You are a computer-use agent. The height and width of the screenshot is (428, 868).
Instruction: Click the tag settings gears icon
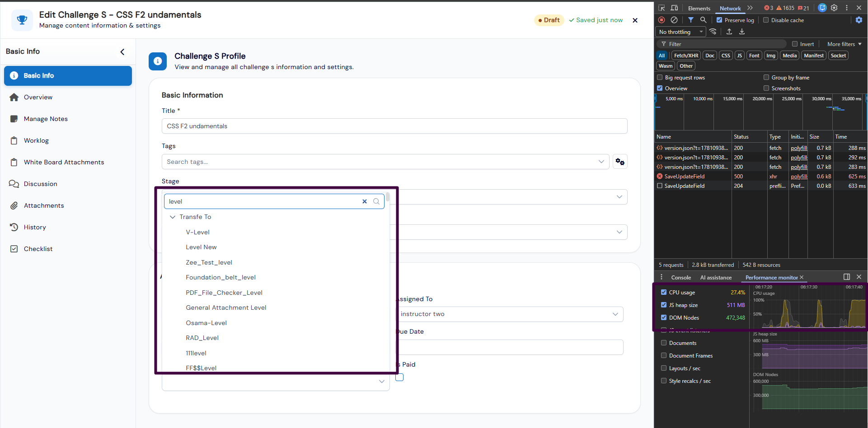[x=620, y=162]
